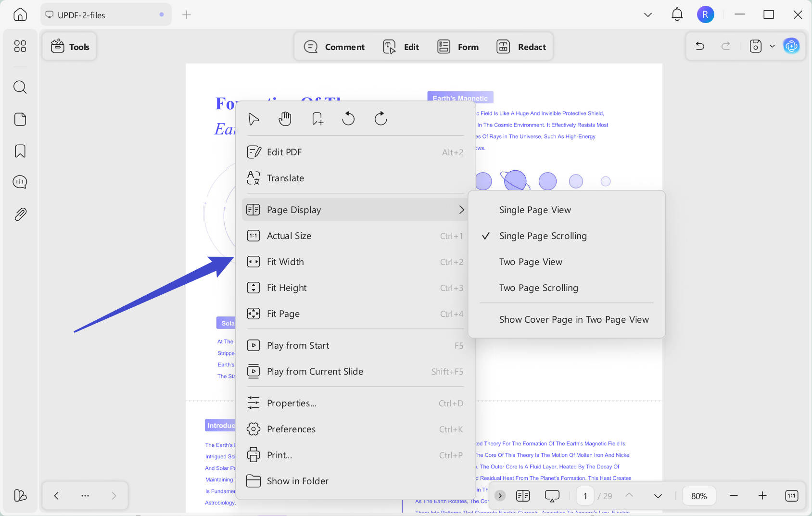Open the tab list chevron in title bar
The height and width of the screenshot is (516, 812).
648,15
